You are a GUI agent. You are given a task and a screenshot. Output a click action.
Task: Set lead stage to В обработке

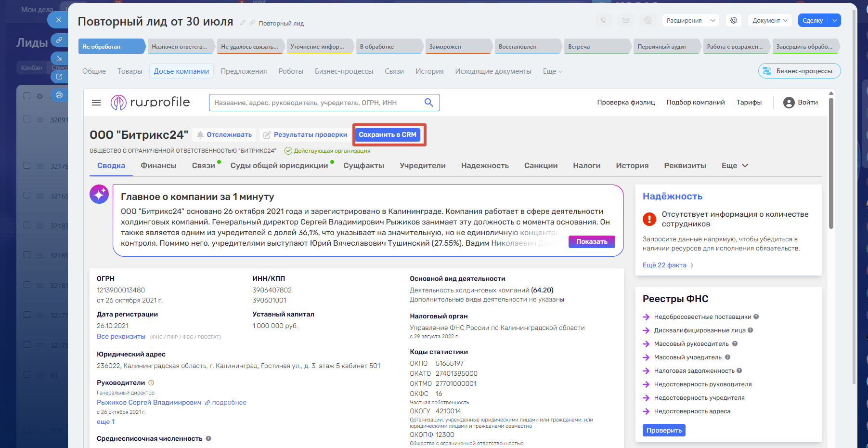click(x=389, y=47)
